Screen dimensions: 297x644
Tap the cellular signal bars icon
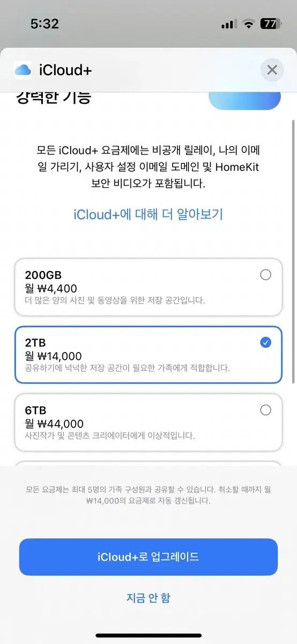tap(228, 24)
